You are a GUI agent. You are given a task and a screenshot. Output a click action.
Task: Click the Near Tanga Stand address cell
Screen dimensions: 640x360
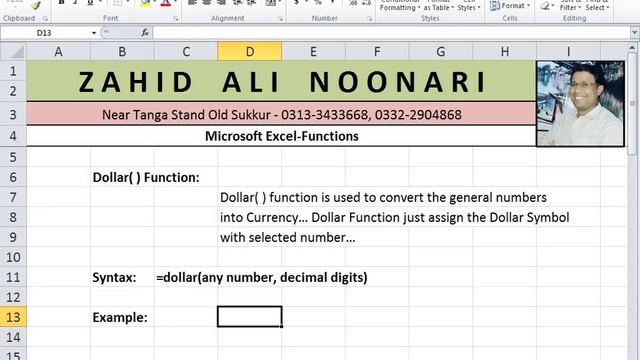click(281, 114)
